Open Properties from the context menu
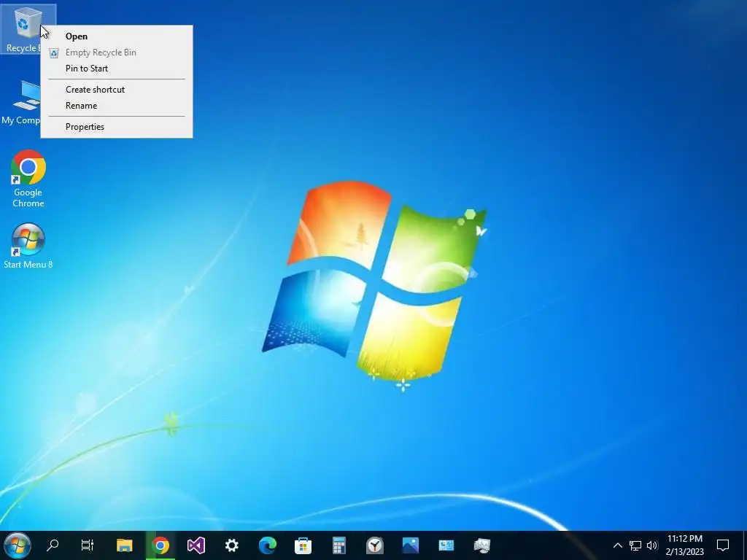Screen dimensions: 747x560 [x=117, y=127]
